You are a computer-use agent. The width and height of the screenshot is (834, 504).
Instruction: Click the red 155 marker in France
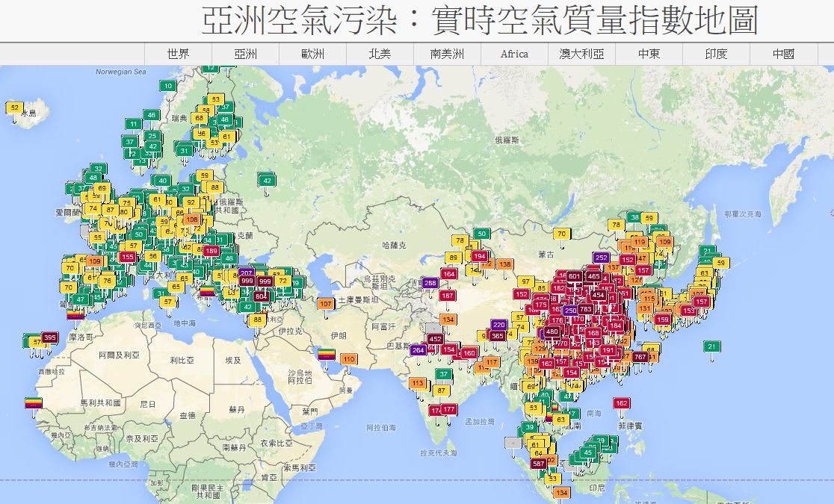pyautogui.click(x=127, y=257)
